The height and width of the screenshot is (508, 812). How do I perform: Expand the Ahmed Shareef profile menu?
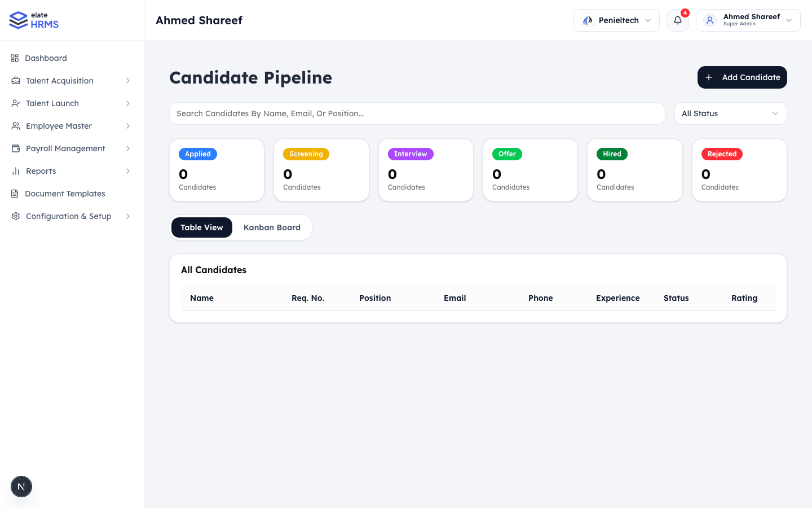748,20
